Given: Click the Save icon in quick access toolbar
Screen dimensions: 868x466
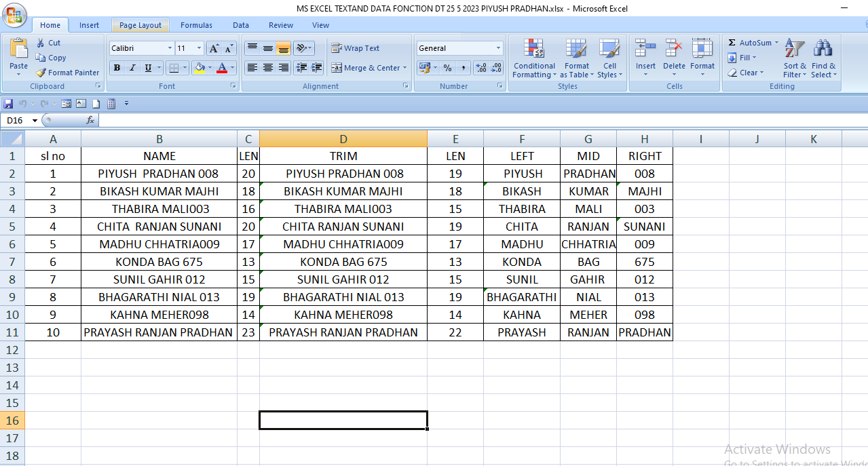Looking at the screenshot, I should tap(8, 104).
